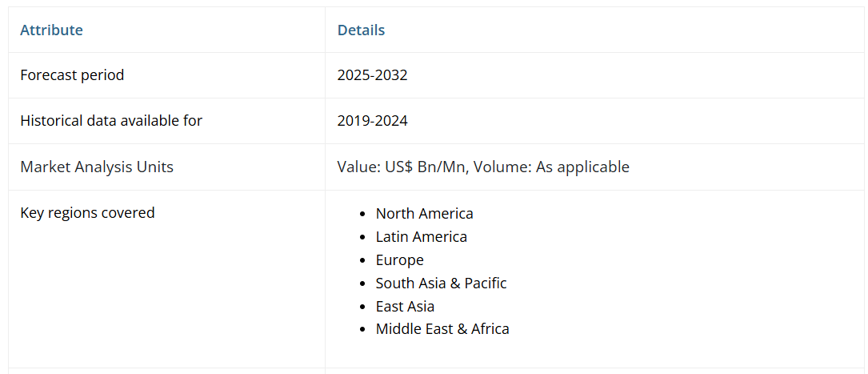Select the Historical data available for label
Image resolution: width=868 pixels, height=374 pixels.
tap(111, 121)
